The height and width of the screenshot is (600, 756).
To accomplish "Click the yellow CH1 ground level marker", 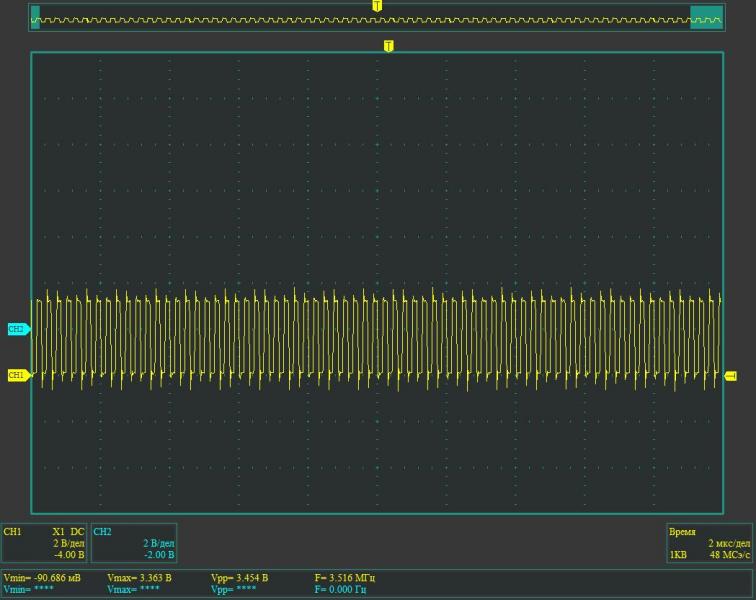I will pyautogui.click(x=17, y=375).
